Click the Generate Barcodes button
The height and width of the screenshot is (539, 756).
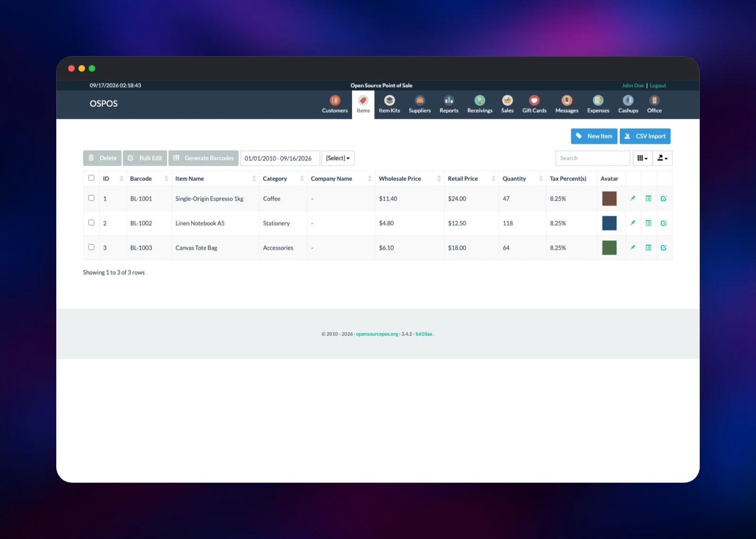click(203, 158)
